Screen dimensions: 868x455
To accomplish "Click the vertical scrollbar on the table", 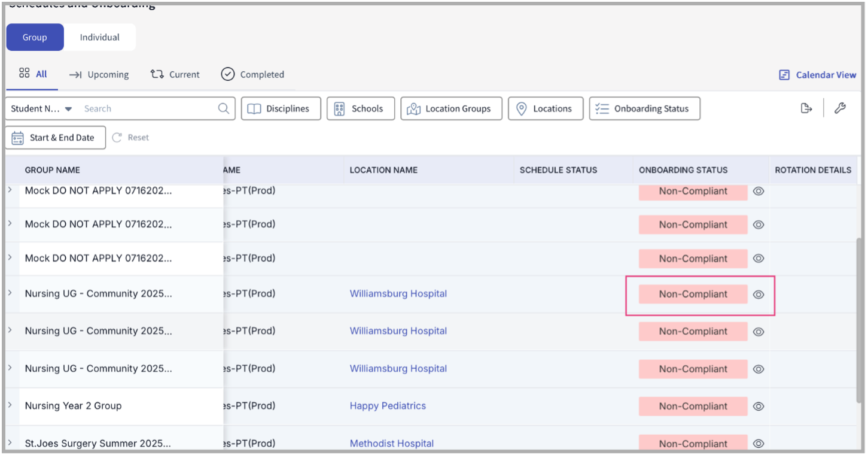I will 860,320.
